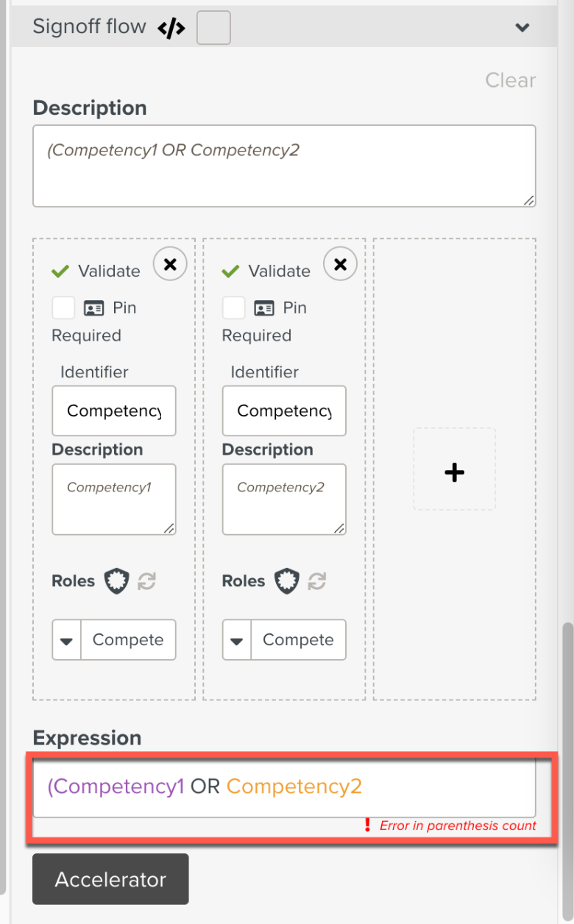Open the second card's roles dropdown arrow
This screenshot has width=574, height=924.
click(x=236, y=640)
